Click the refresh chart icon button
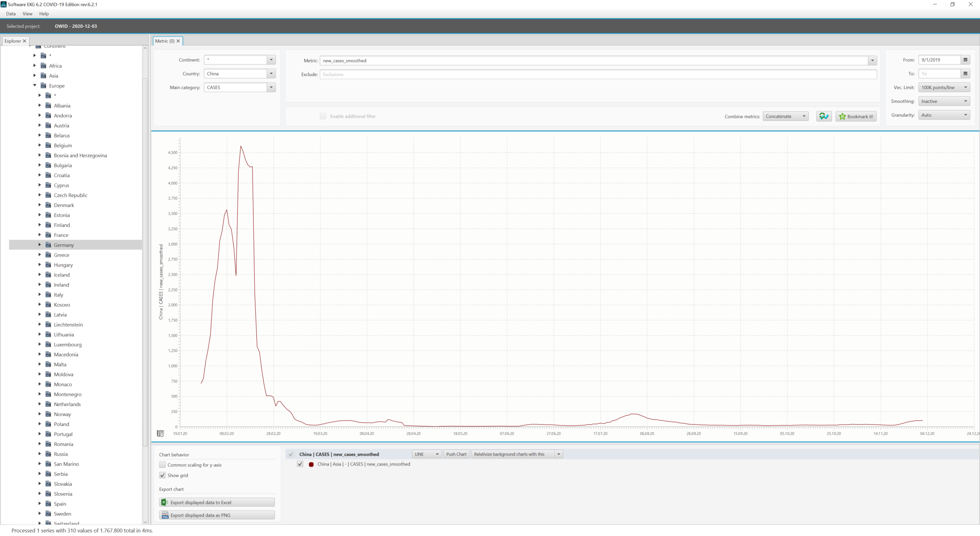The width and height of the screenshot is (980, 536). pyautogui.click(x=823, y=116)
